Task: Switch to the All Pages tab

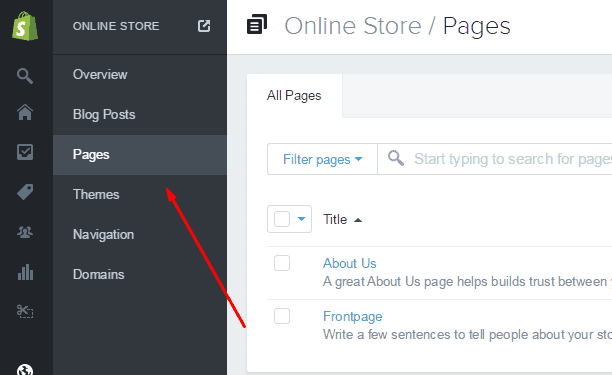Action: point(294,96)
